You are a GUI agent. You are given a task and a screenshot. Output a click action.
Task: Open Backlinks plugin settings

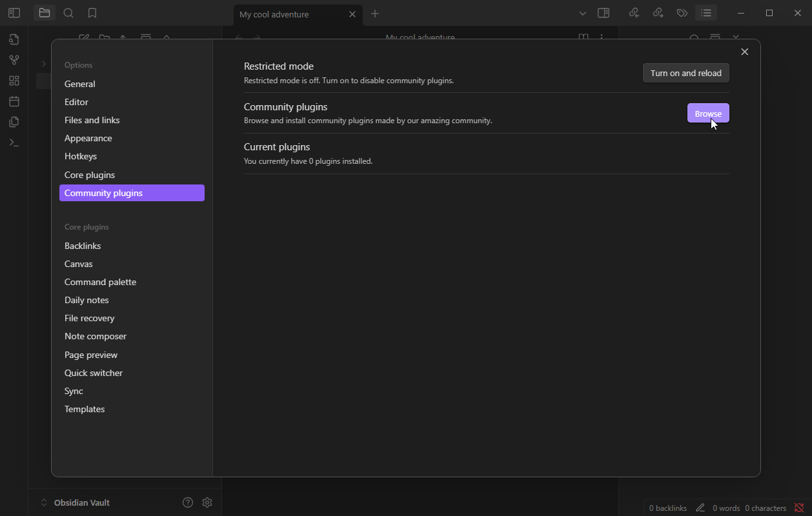[x=132, y=246]
